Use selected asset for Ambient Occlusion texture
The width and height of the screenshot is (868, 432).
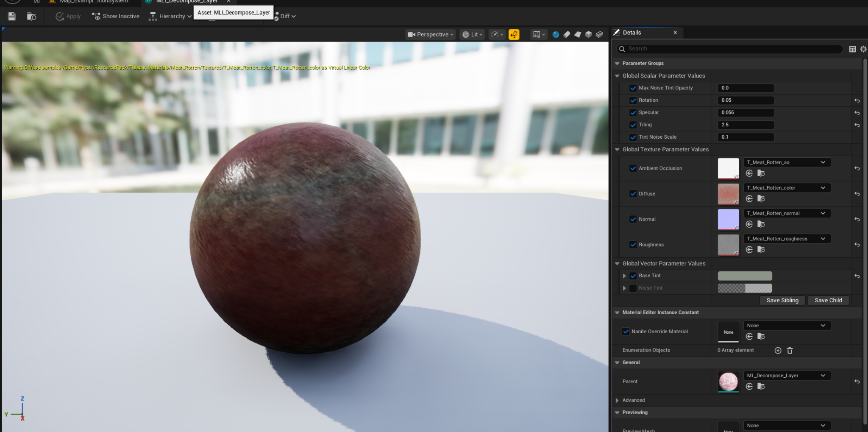pos(749,173)
